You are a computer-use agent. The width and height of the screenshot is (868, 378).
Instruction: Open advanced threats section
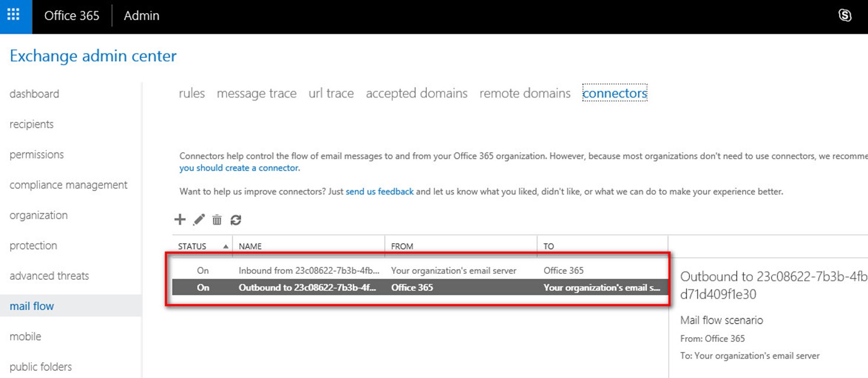[x=49, y=276]
